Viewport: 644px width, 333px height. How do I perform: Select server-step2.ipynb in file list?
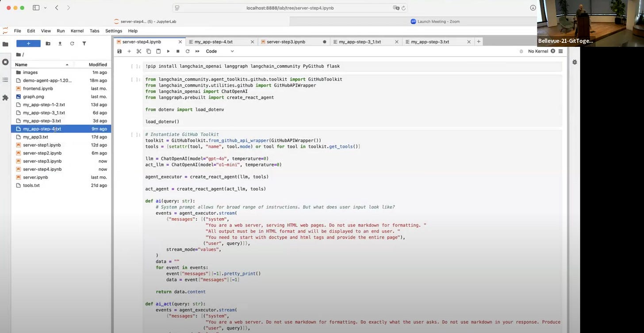point(61,153)
